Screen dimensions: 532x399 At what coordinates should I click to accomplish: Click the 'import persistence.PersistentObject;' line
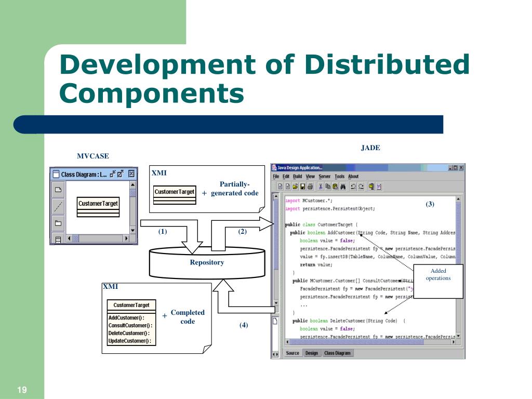(x=330, y=209)
